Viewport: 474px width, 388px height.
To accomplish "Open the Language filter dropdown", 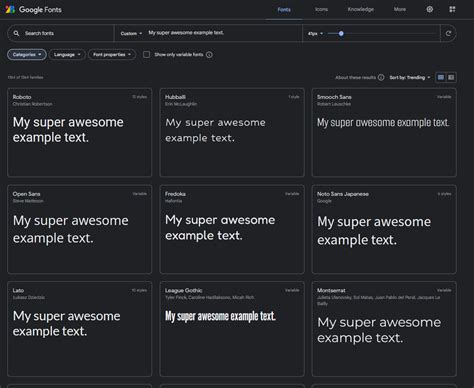I will point(67,55).
